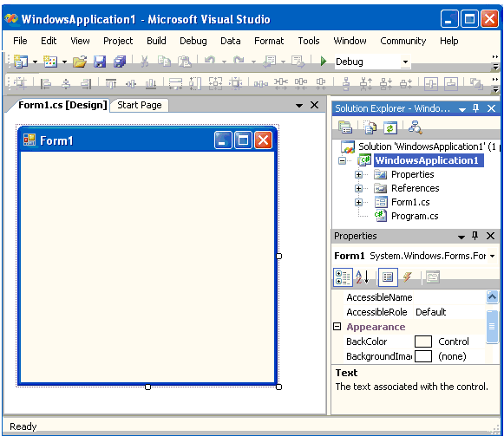Click the Save All toolbar icon

tap(120, 61)
